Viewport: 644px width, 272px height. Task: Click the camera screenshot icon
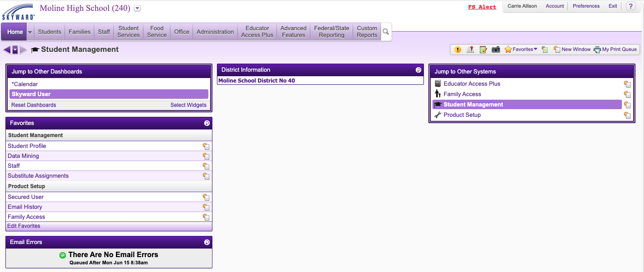[x=496, y=50]
